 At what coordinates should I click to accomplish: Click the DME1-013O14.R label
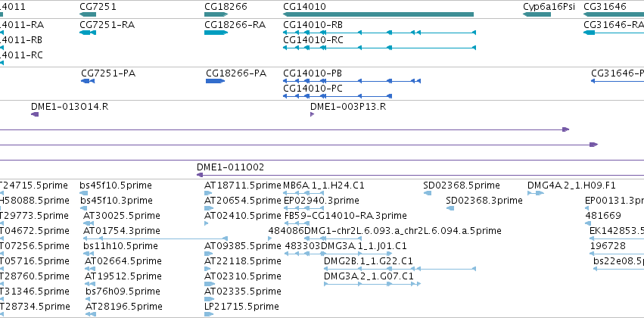coord(70,107)
